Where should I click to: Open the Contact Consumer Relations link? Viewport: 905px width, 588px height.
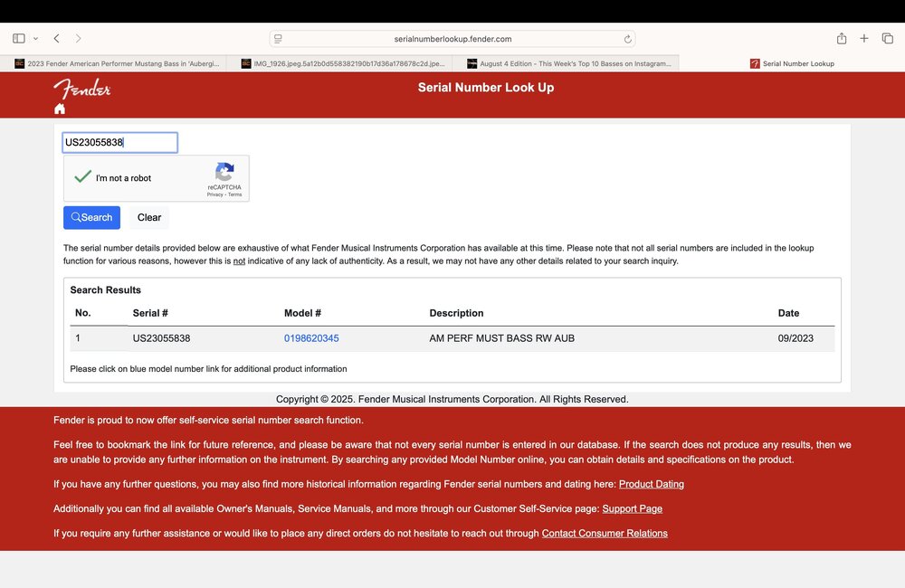coord(605,533)
